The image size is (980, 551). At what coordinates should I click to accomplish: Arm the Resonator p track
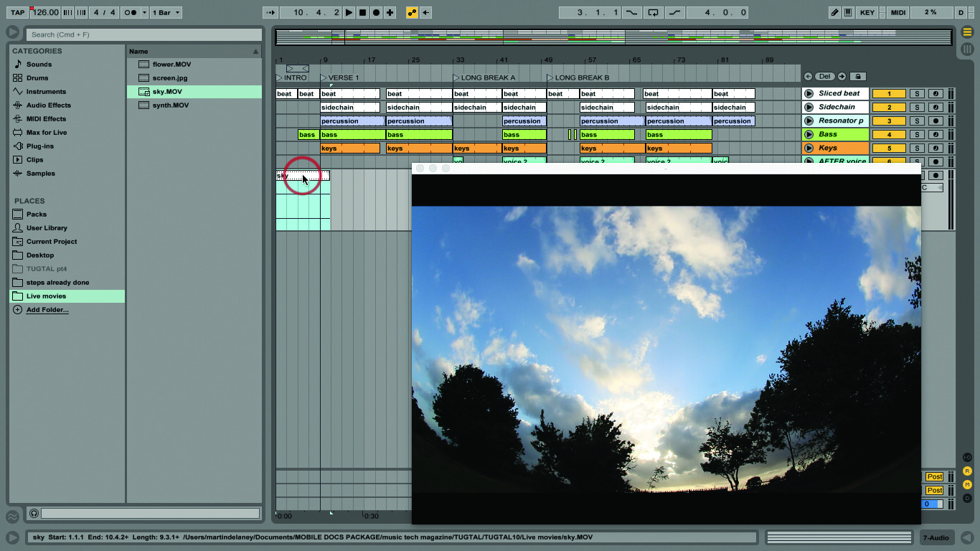[x=936, y=121]
